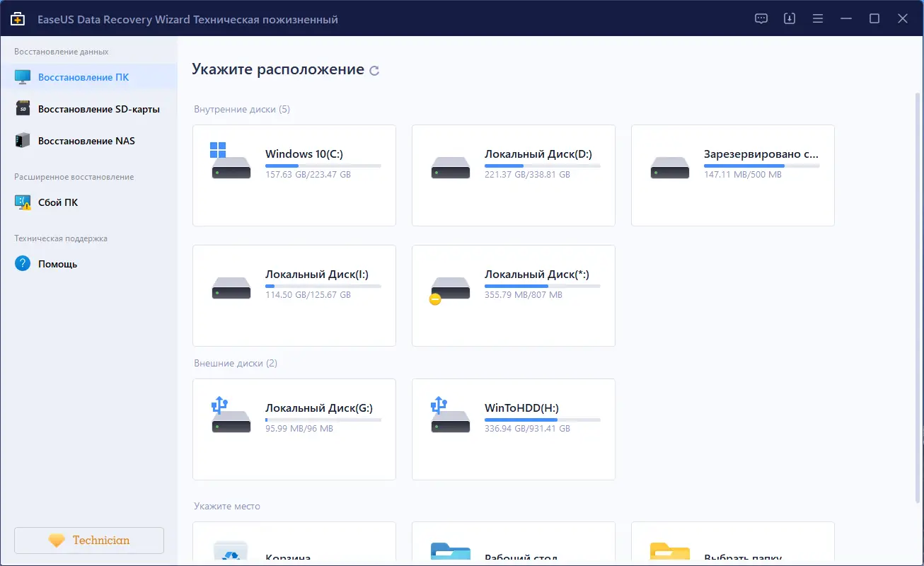Click the download/update icon in title bar
The image size is (924, 566).
tap(789, 18)
